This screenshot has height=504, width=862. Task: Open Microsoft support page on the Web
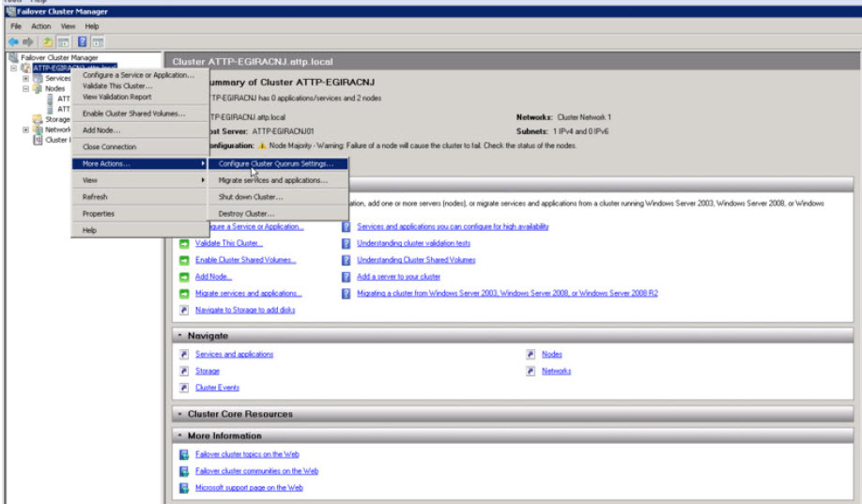pyautogui.click(x=249, y=487)
